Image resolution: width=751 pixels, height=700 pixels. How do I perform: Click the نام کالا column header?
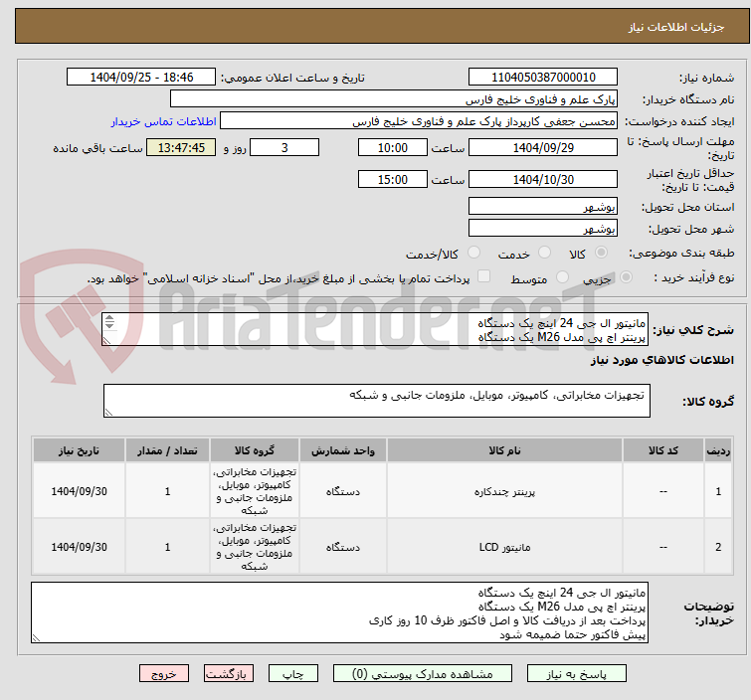[x=504, y=450]
